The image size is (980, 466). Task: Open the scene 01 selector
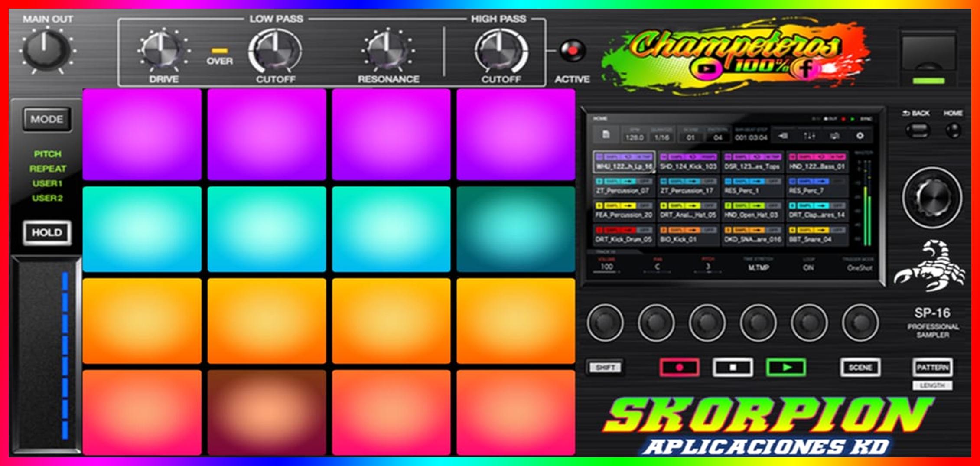(690, 135)
